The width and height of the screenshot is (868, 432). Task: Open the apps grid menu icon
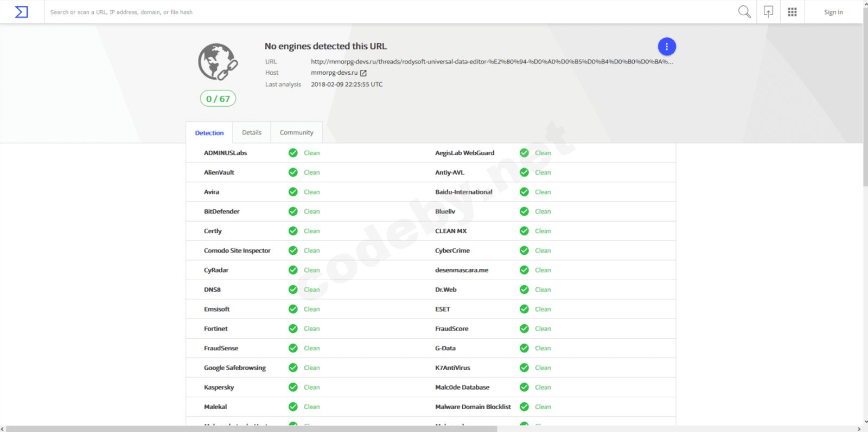(792, 12)
